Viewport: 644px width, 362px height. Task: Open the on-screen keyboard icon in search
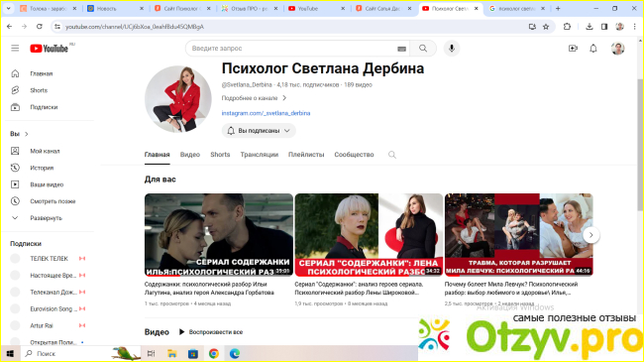pyautogui.click(x=401, y=49)
